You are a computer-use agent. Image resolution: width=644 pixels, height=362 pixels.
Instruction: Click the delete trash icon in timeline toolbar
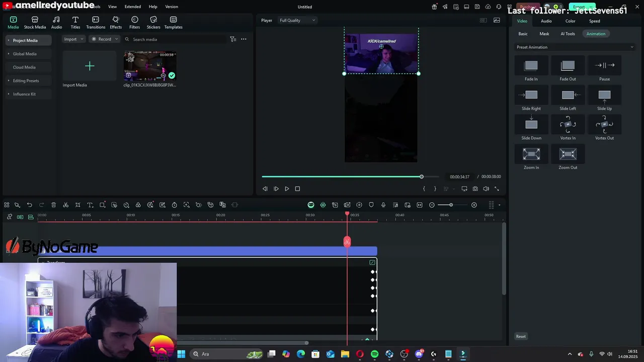53,205
